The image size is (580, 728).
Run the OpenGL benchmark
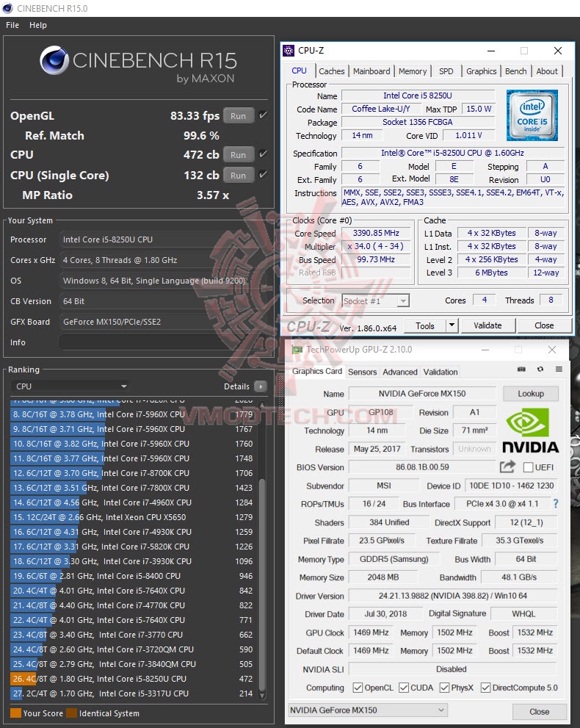(239, 115)
